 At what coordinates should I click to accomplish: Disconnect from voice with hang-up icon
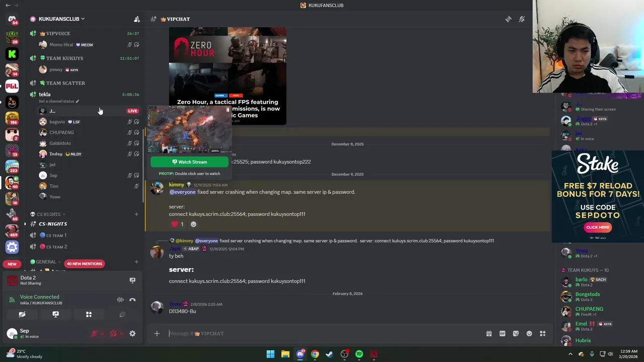(x=132, y=300)
